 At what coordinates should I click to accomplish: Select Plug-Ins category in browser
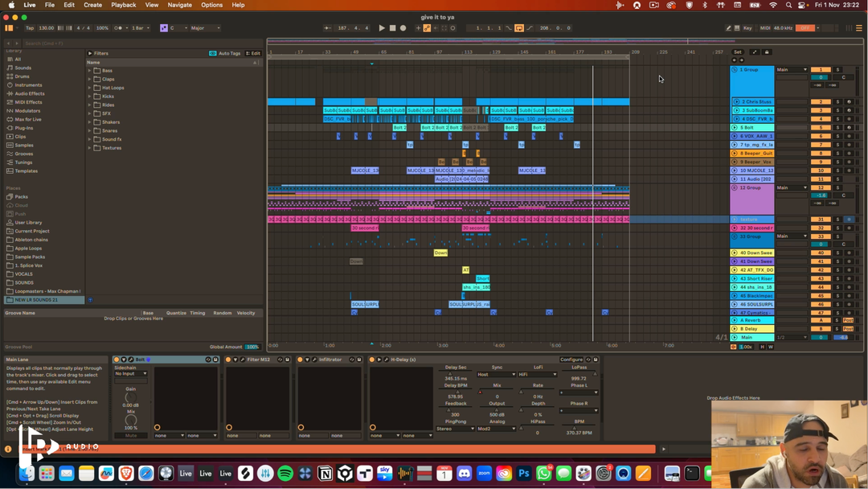tap(24, 128)
